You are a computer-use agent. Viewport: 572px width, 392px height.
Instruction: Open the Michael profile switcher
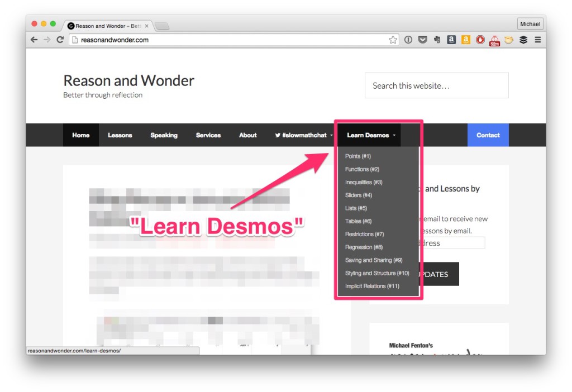pos(530,24)
